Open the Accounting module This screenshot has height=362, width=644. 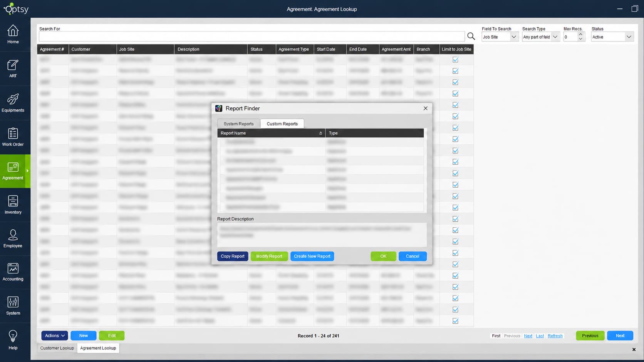click(13, 272)
